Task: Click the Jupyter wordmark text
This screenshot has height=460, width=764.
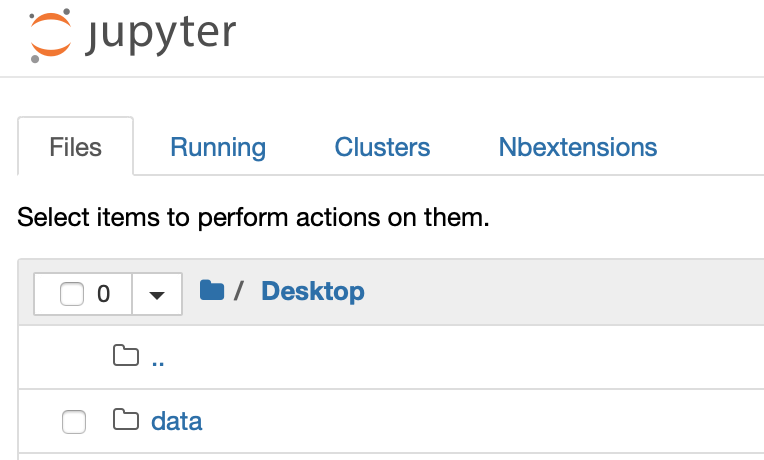Action: click(x=161, y=36)
